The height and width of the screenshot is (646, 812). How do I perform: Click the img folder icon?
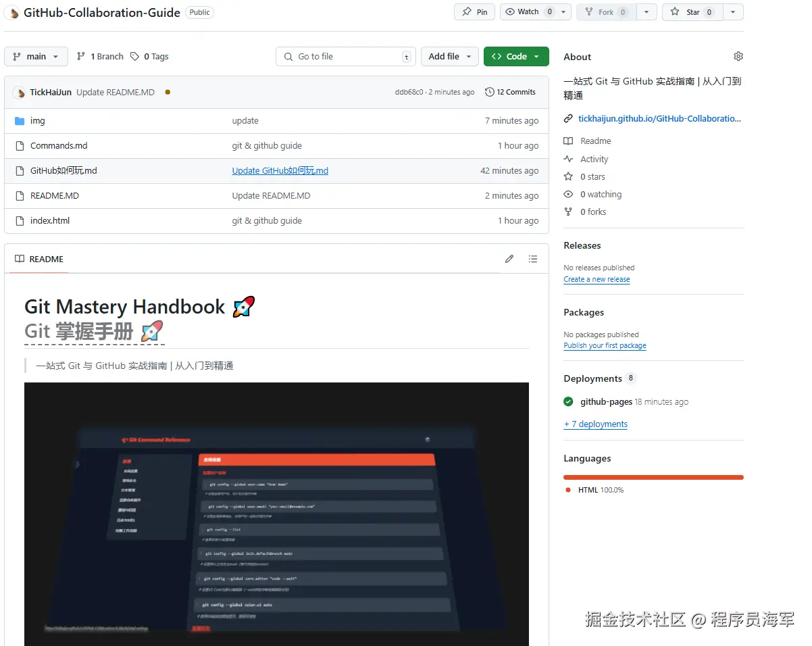18,120
